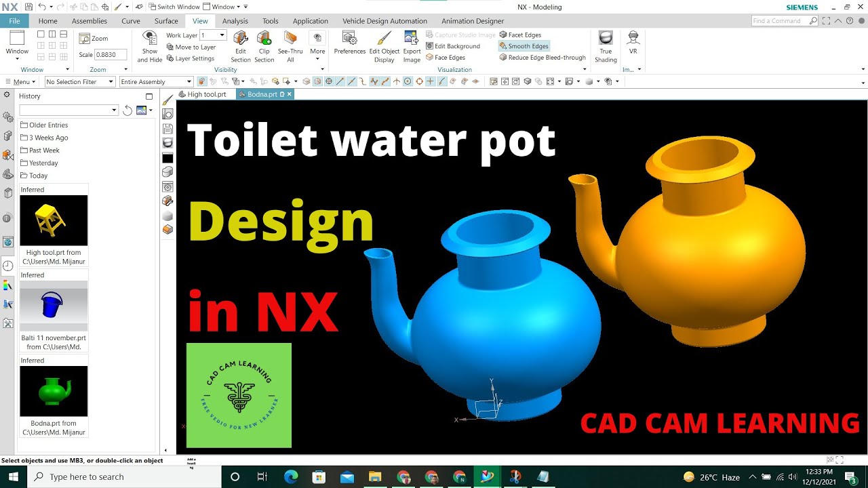Viewport: 868px width, 488px height.
Task: Open the Past Week history folder
Action: 40,150
